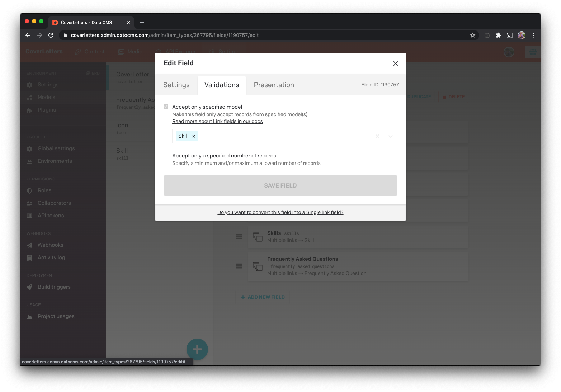Open Read more about Link fields docs
The width and height of the screenshot is (561, 392).
[217, 122]
